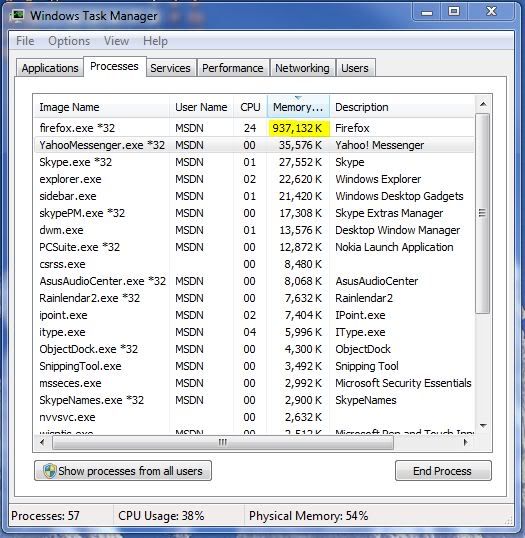Select the Rainlendar2.exe *32 process
525x538 pixels.
pyautogui.click(x=254, y=298)
